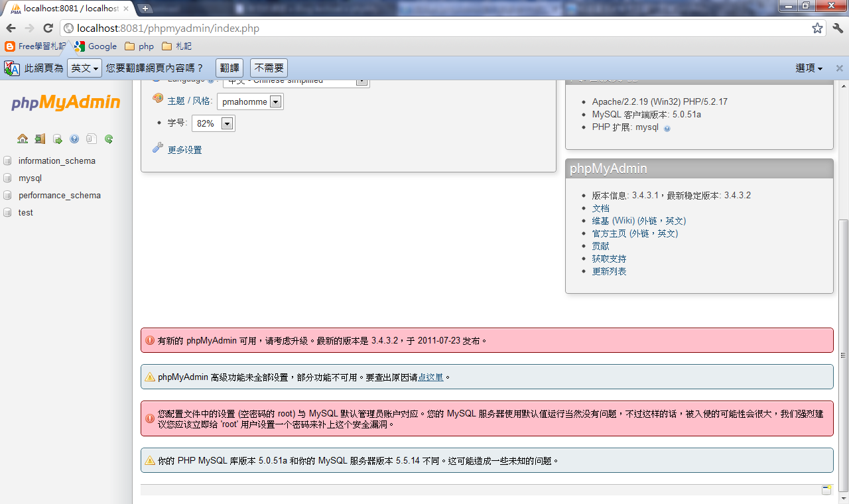Open the 札記 bookmarks folder
This screenshot has width=849, height=504.
point(176,46)
